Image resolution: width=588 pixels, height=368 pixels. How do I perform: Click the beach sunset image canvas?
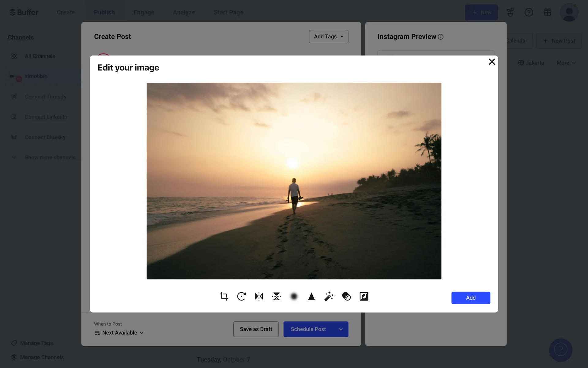pos(294,181)
